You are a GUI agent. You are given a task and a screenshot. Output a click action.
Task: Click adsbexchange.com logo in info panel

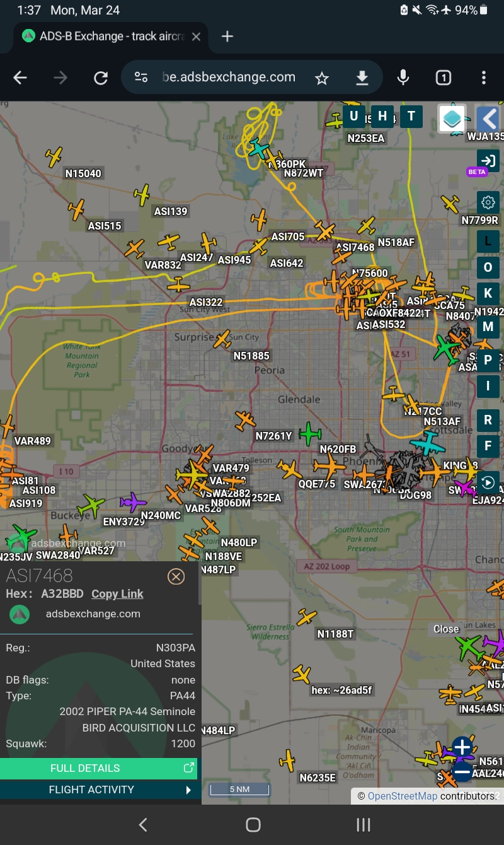pyautogui.click(x=20, y=614)
